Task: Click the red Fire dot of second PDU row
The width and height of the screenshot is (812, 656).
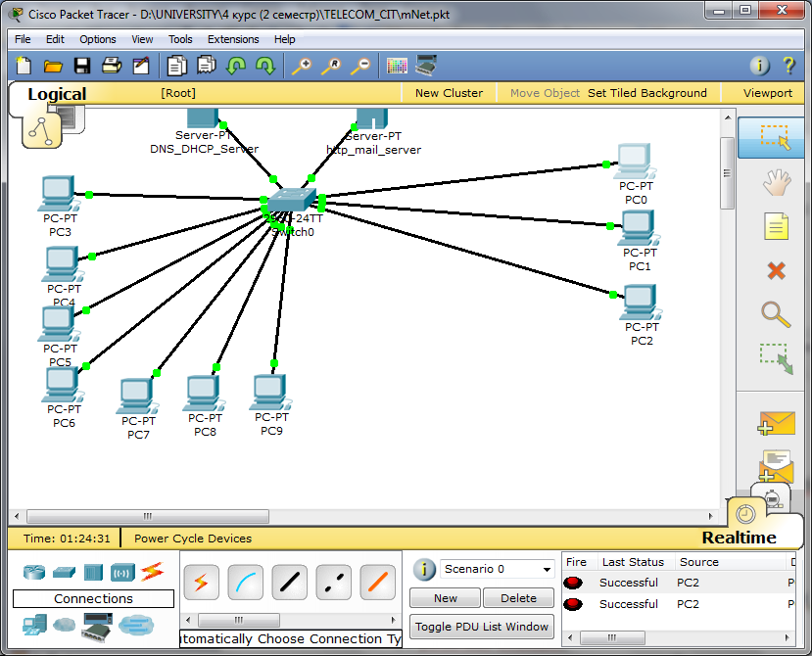Action: coord(573,604)
